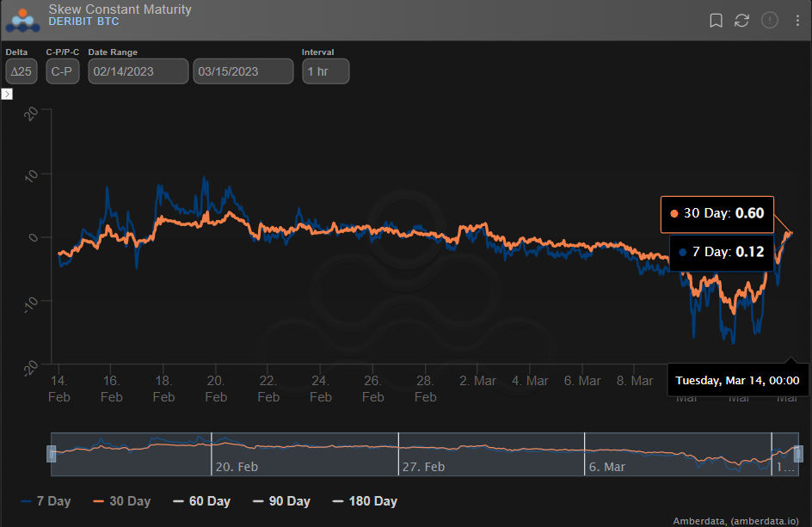Edit start date 02/14/2023 field
This screenshot has width=812, height=527.
click(138, 71)
